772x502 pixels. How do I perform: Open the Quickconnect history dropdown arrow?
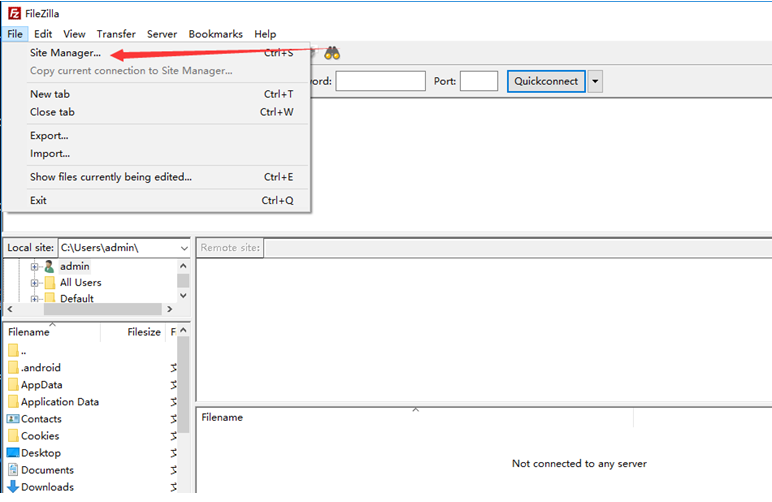click(x=595, y=81)
